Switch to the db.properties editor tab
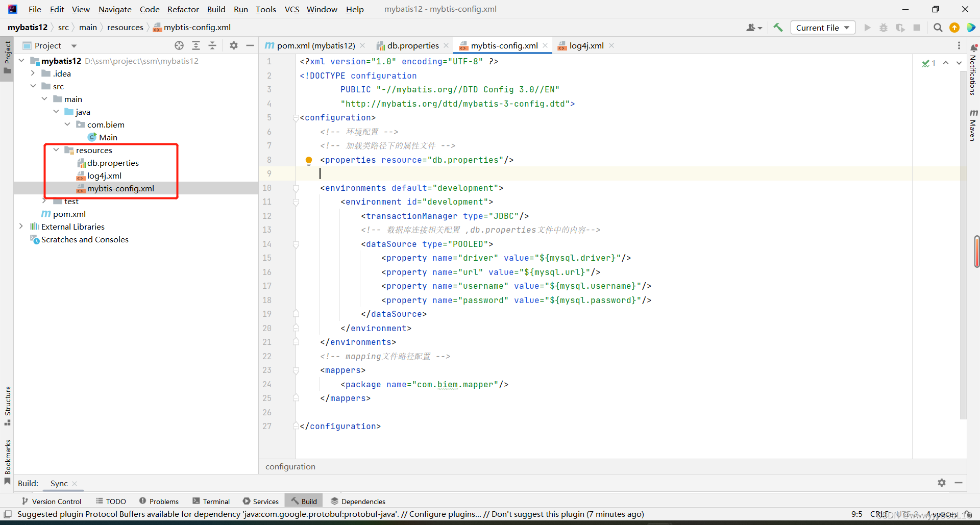 [x=412, y=45]
